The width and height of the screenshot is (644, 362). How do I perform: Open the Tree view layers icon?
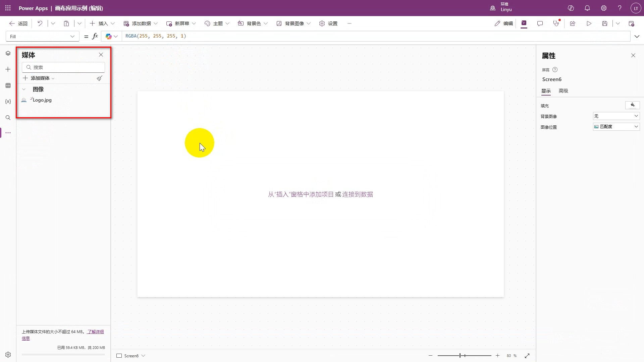pos(8,54)
